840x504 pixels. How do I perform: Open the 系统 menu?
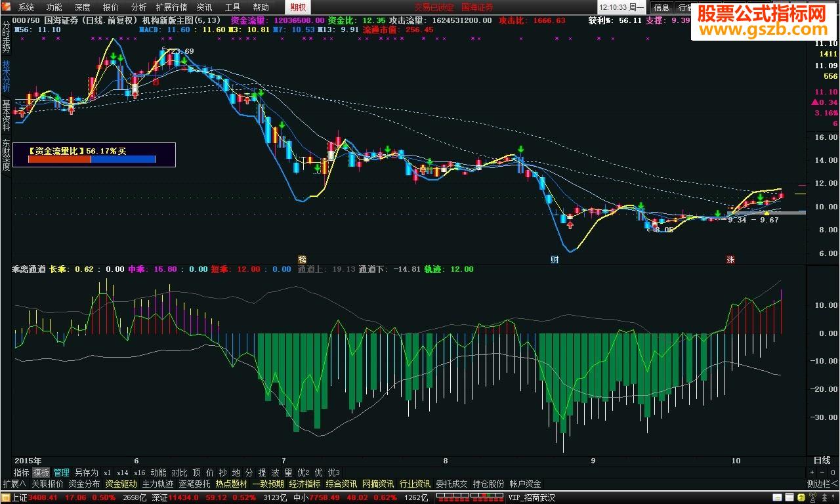(x=26, y=7)
